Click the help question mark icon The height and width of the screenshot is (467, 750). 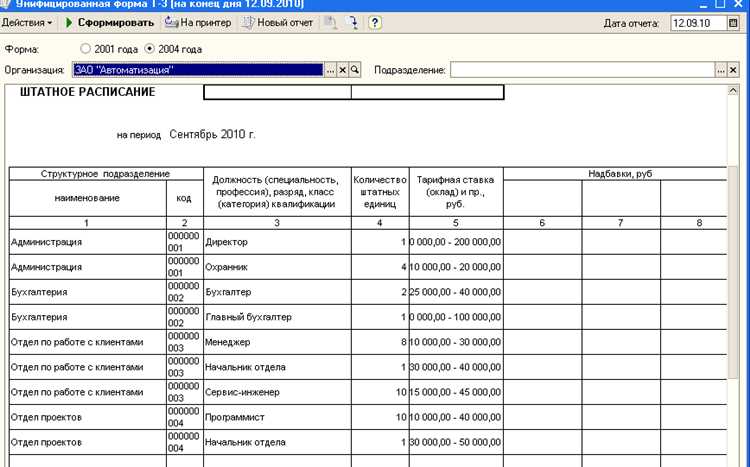(x=374, y=22)
